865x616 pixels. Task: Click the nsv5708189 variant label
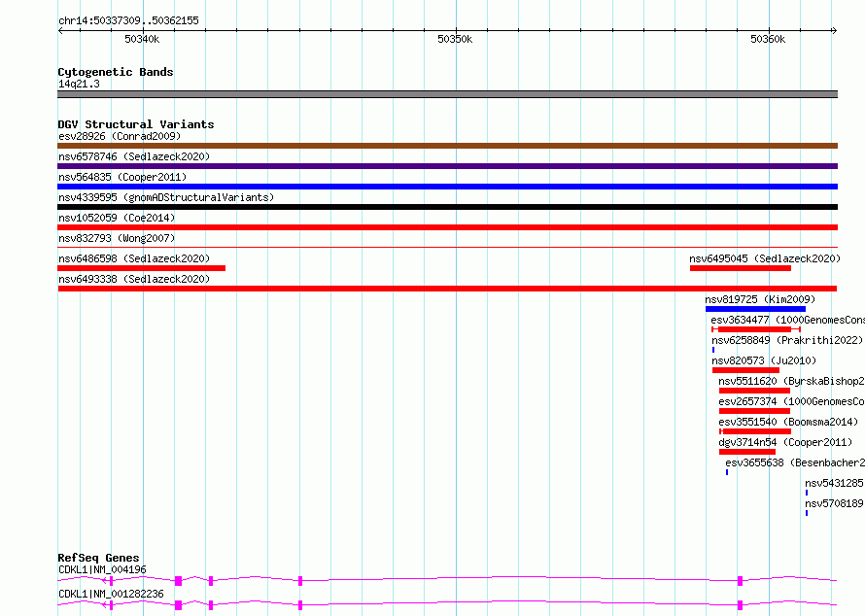click(835, 503)
